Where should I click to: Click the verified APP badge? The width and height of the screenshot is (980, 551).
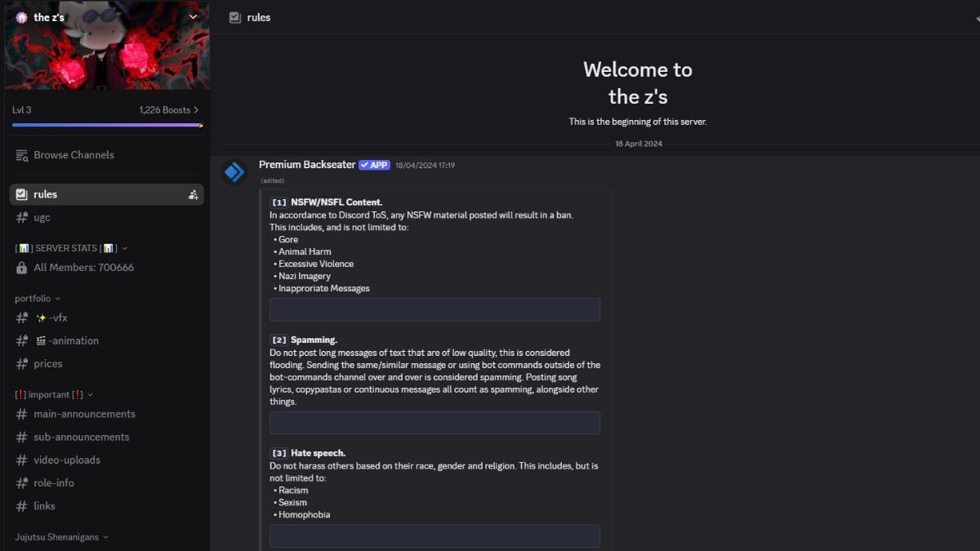[x=374, y=165]
